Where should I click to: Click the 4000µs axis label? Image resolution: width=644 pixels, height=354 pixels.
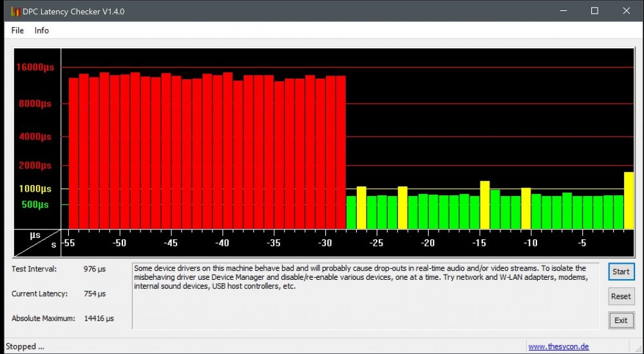pos(35,137)
